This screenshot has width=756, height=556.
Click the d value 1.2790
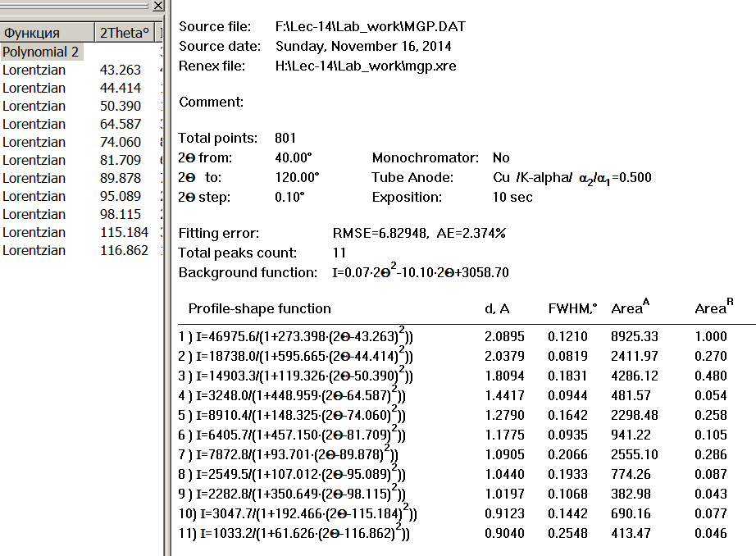tap(504, 415)
